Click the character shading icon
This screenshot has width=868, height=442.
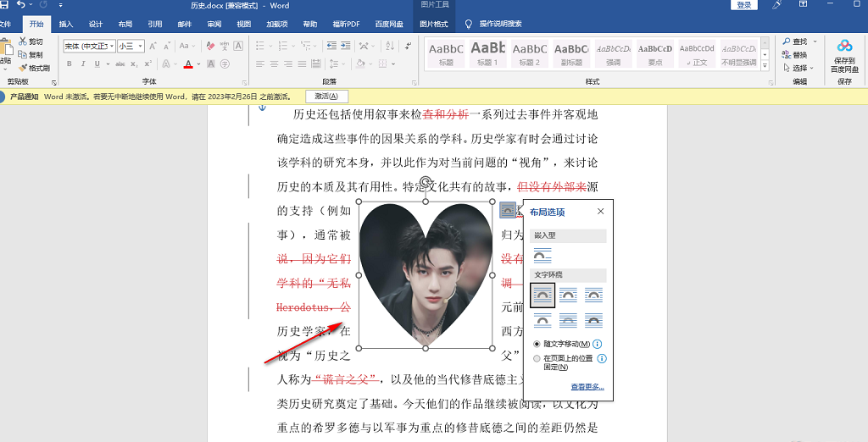pos(211,64)
